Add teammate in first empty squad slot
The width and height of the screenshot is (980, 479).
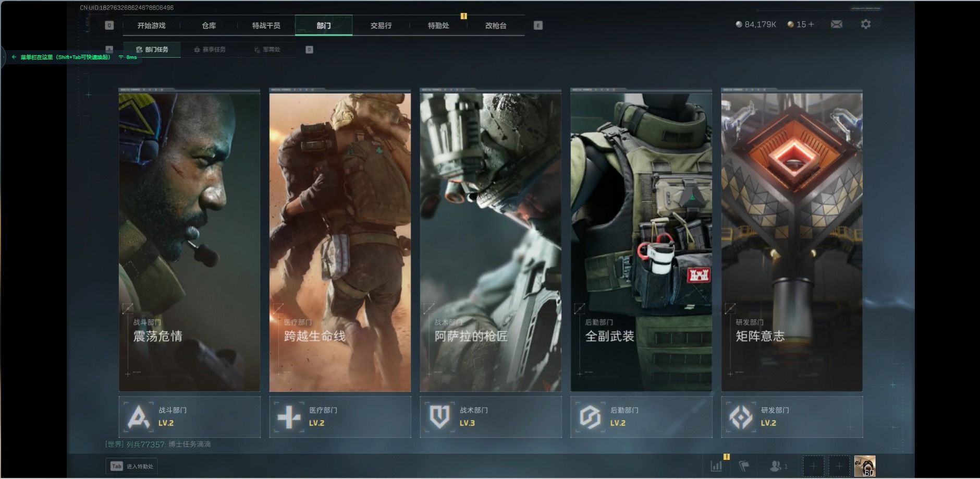(x=813, y=466)
